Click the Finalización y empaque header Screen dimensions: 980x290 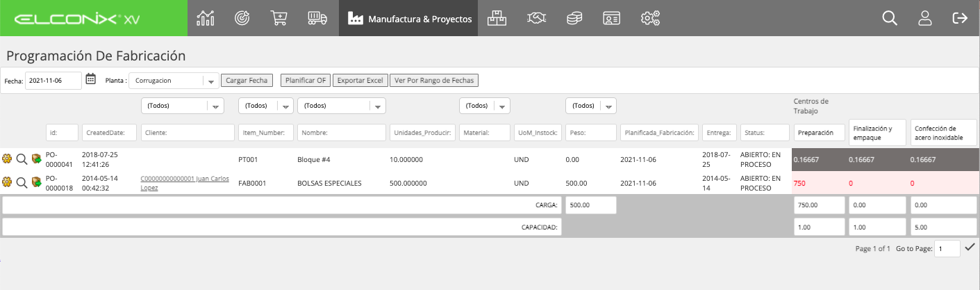[x=877, y=132]
